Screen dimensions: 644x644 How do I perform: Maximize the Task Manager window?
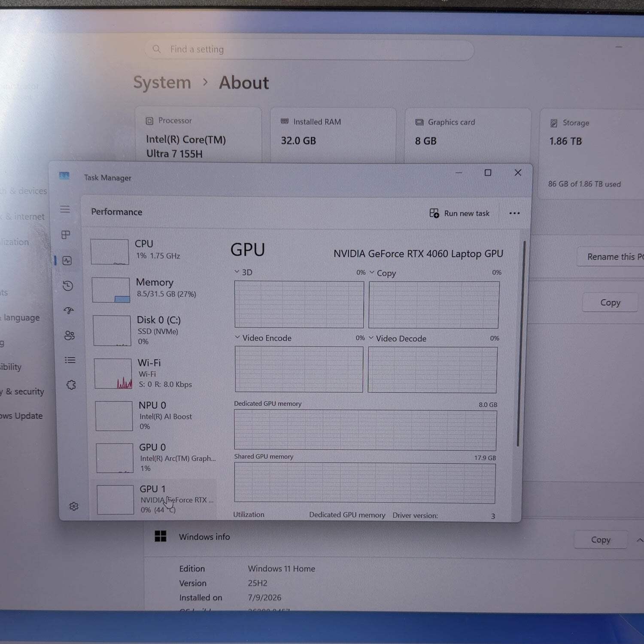coord(488,173)
